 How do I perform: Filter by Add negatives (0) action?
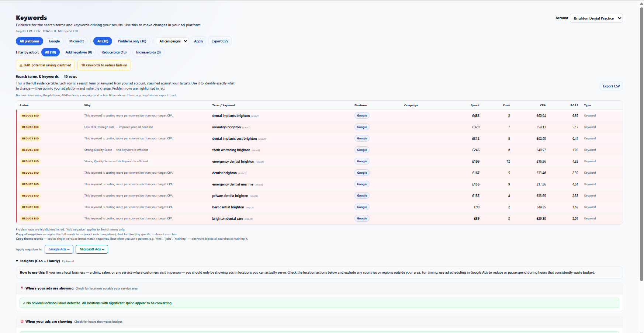pyautogui.click(x=79, y=52)
